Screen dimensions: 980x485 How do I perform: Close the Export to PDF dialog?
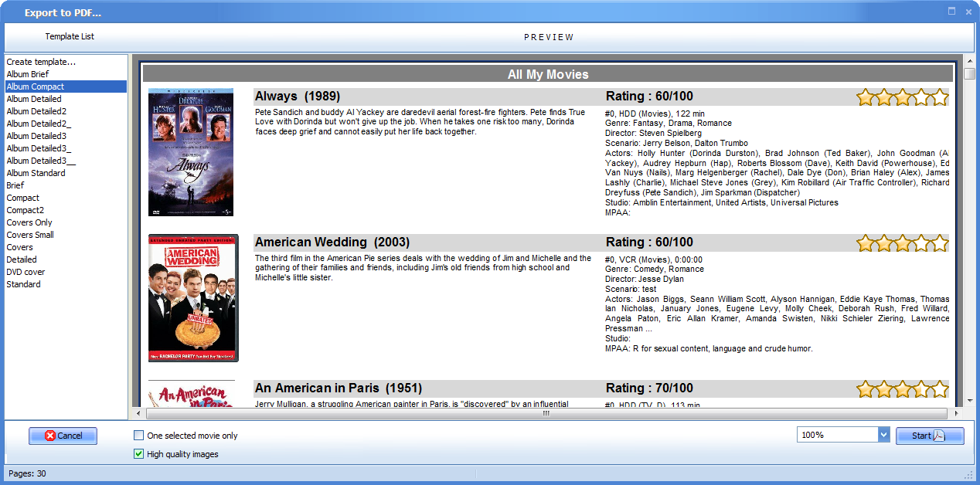tap(967, 11)
